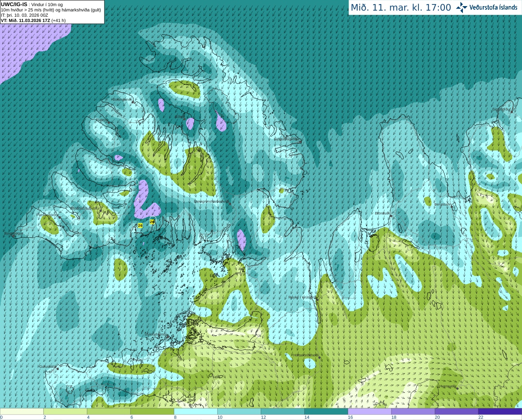
Task: Click the Bíldudalsflugvöllur station label
Action: 85,208
